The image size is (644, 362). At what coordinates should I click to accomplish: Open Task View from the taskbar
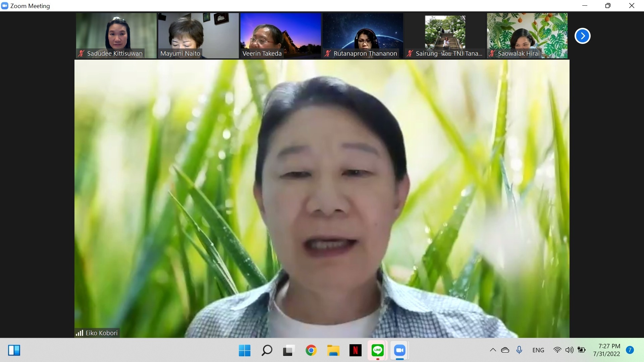[x=289, y=350]
